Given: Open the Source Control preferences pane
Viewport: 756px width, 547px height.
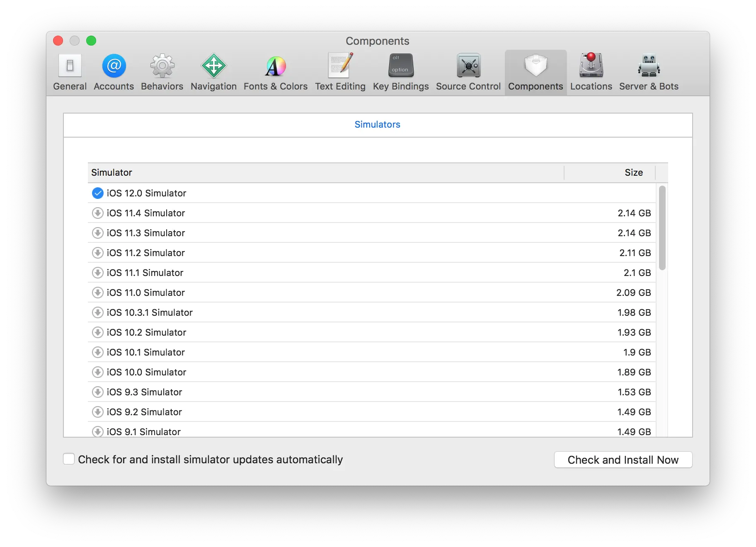Looking at the screenshot, I should (468, 72).
